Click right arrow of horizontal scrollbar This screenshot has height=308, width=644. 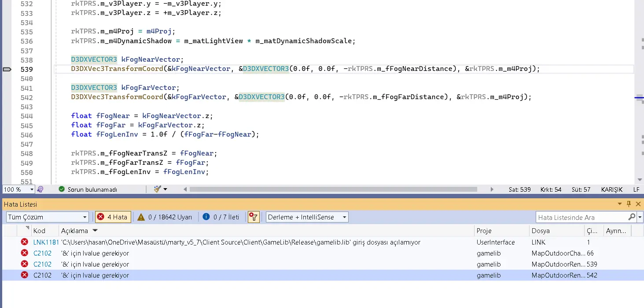pyautogui.click(x=492, y=189)
